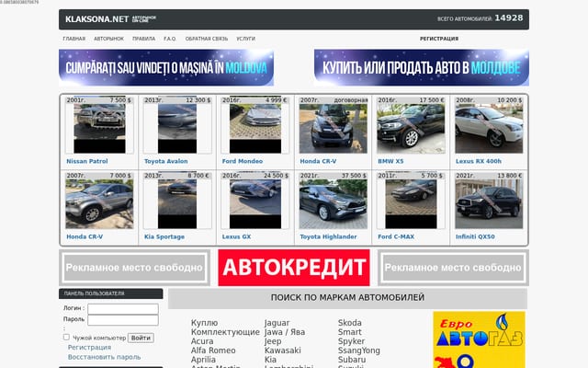Image resolution: width=588 pixels, height=368 pixels.
Task: Click the red АВТОКРЕДИТ banner
Action: (x=294, y=268)
